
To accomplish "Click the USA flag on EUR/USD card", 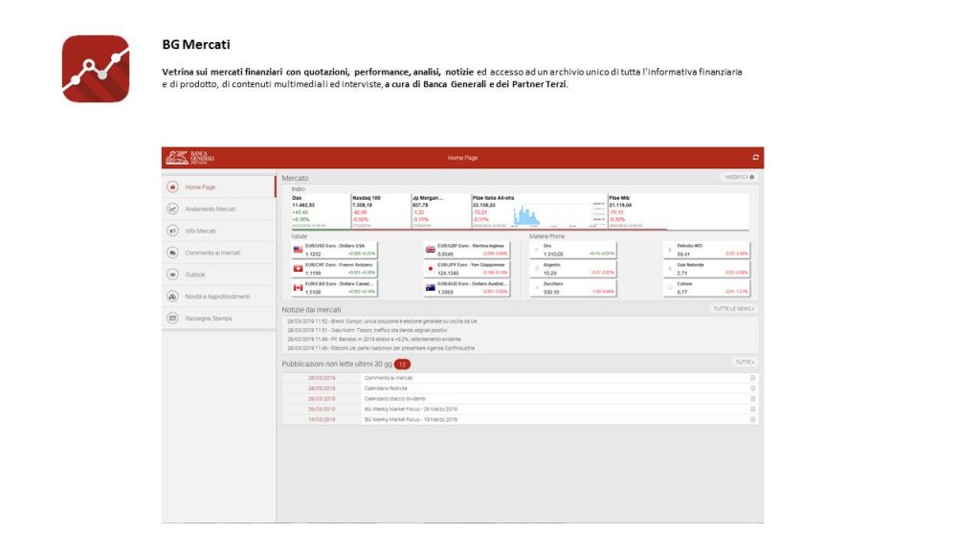I will pos(299,250).
